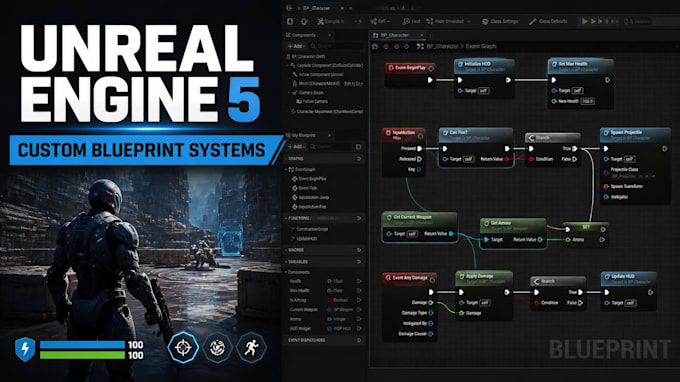This screenshot has height=382, width=680.
Task: Collapse the GRAPHS section
Action: tap(286, 159)
